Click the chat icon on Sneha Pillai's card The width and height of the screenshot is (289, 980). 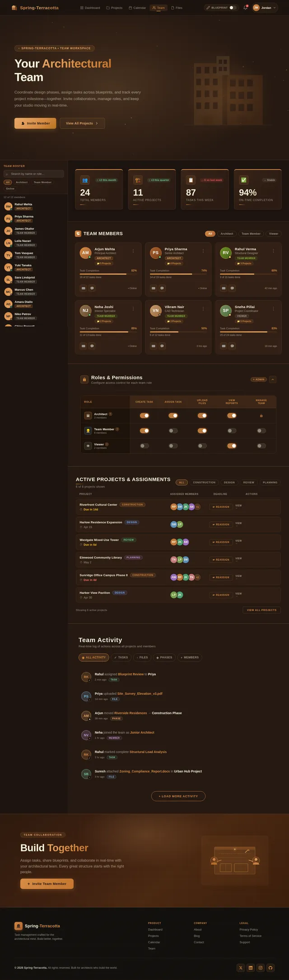[232, 346]
